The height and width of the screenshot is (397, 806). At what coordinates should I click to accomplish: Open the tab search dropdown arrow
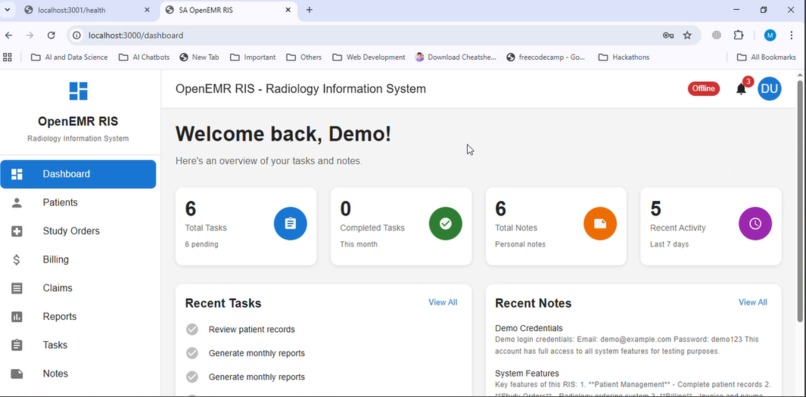7,10
